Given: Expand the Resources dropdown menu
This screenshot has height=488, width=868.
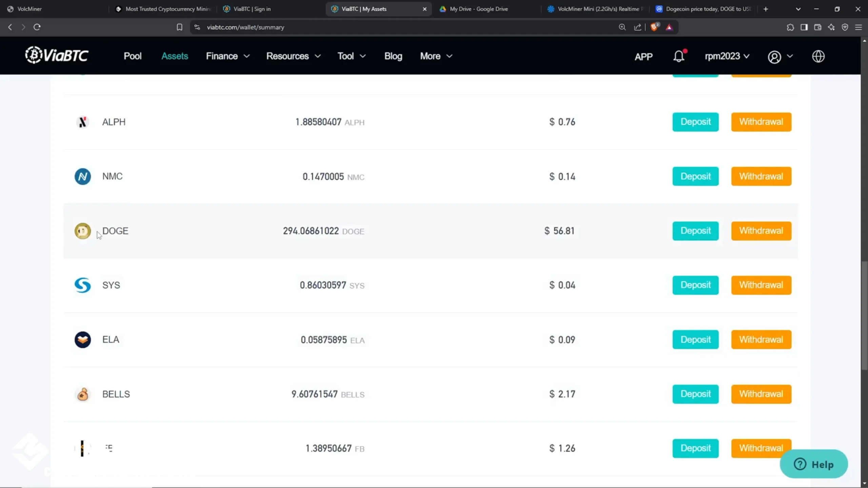Looking at the screenshot, I should (x=293, y=56).
